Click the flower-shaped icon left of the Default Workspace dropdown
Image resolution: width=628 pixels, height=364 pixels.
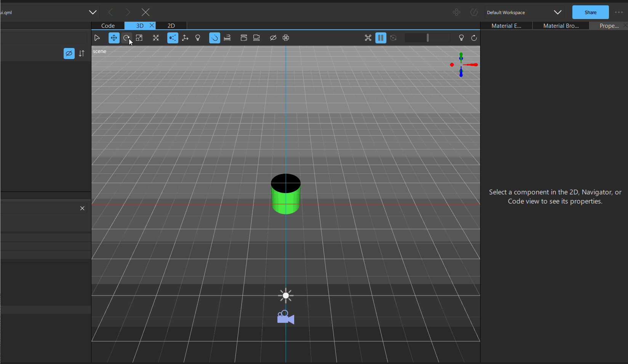tap(457, 12)
